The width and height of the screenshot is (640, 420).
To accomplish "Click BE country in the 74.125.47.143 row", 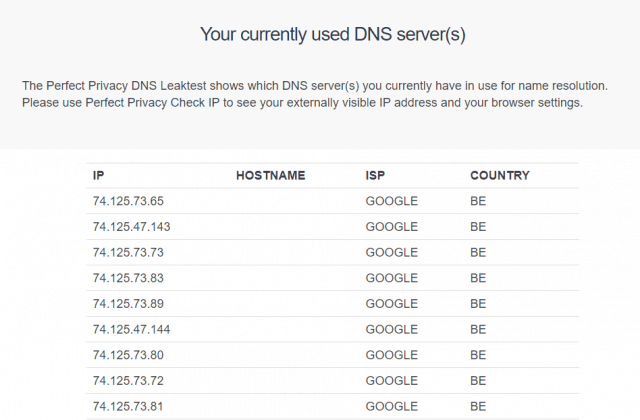I will pos(478,227).
